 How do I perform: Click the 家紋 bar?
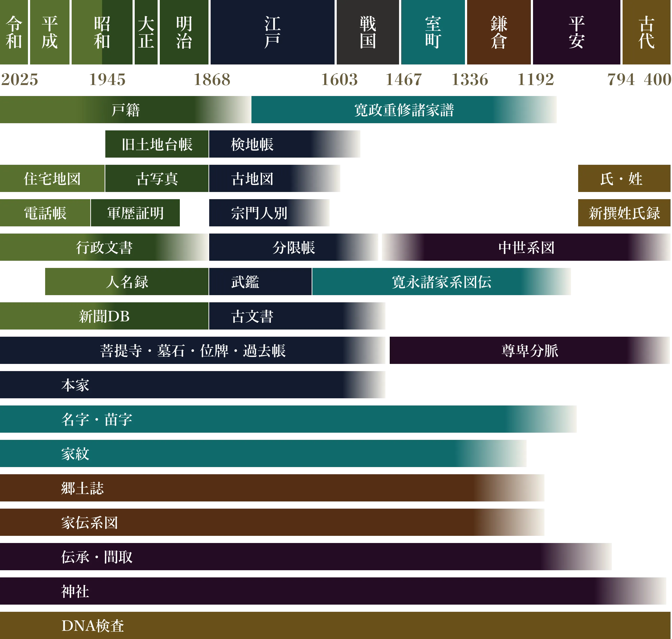pos(263,454)
